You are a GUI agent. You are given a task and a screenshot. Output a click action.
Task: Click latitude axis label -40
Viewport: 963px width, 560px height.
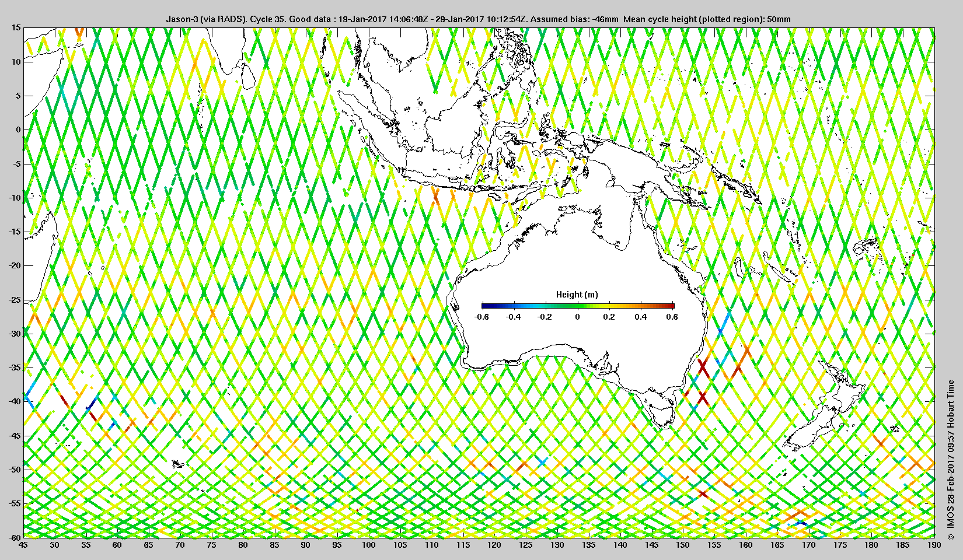[x=15, y=401]
